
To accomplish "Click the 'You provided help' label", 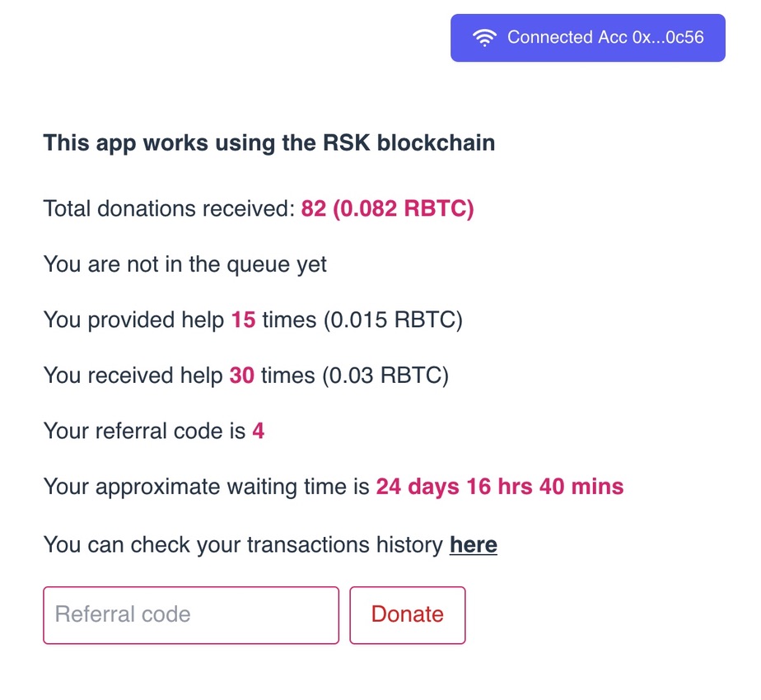I will click(x=134, y=320).
